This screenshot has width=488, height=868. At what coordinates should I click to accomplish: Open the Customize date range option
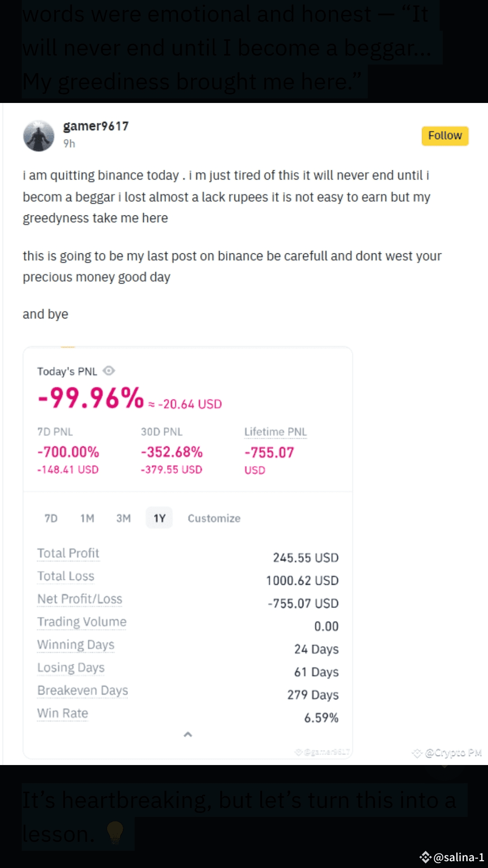point(214,518)
